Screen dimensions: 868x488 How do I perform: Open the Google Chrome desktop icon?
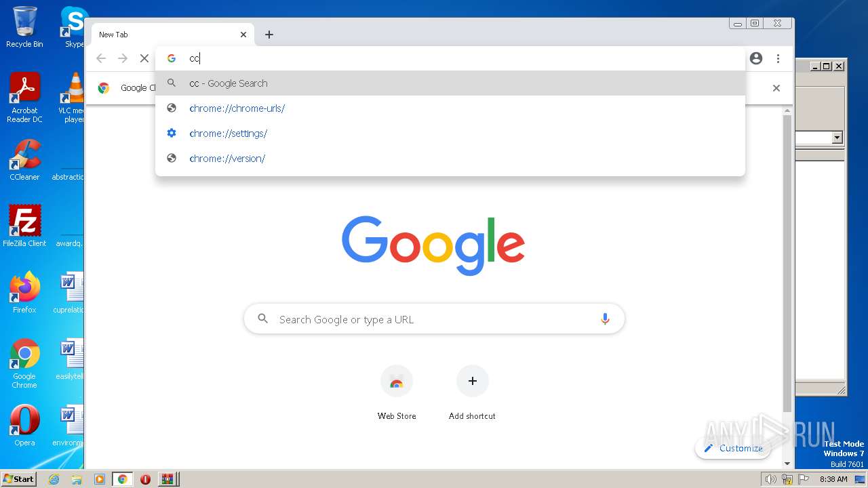click(24, 363)
